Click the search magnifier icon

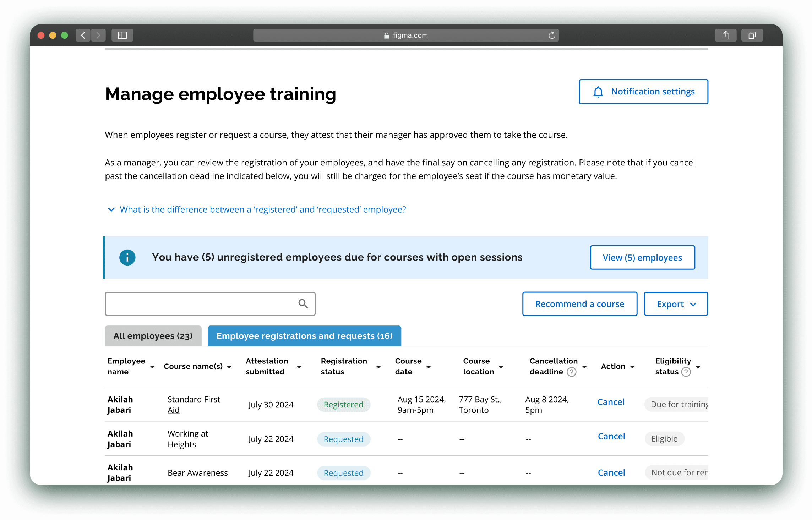303,303
